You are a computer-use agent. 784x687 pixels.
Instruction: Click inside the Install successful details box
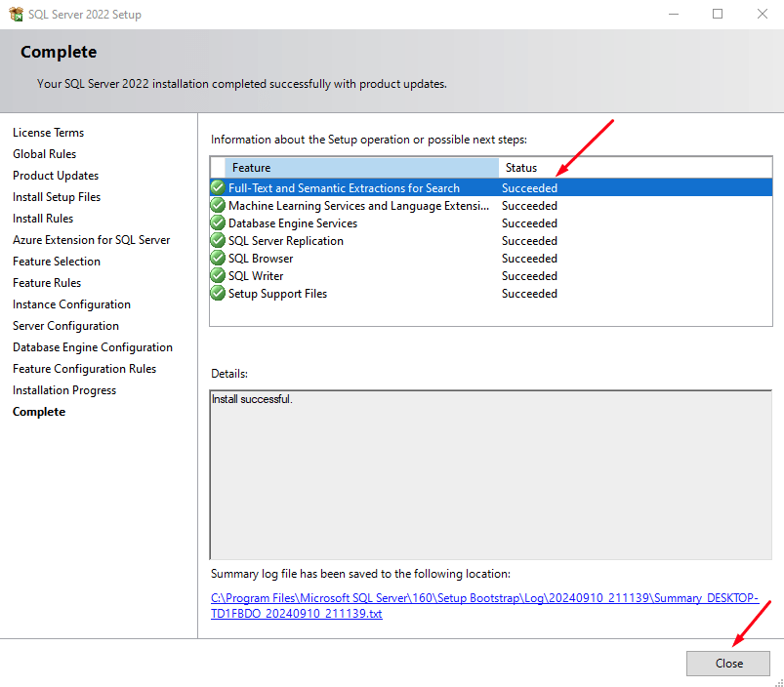pyautogui.click(x=491, y=474)
